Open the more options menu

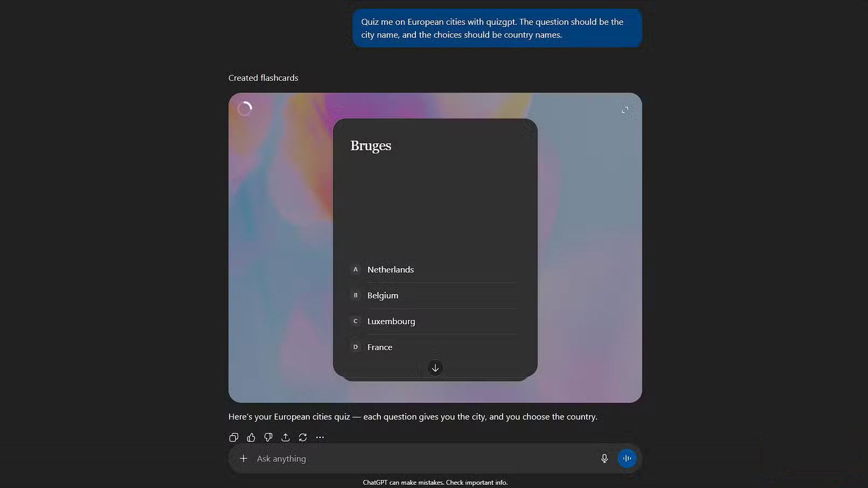click(320, 437)
